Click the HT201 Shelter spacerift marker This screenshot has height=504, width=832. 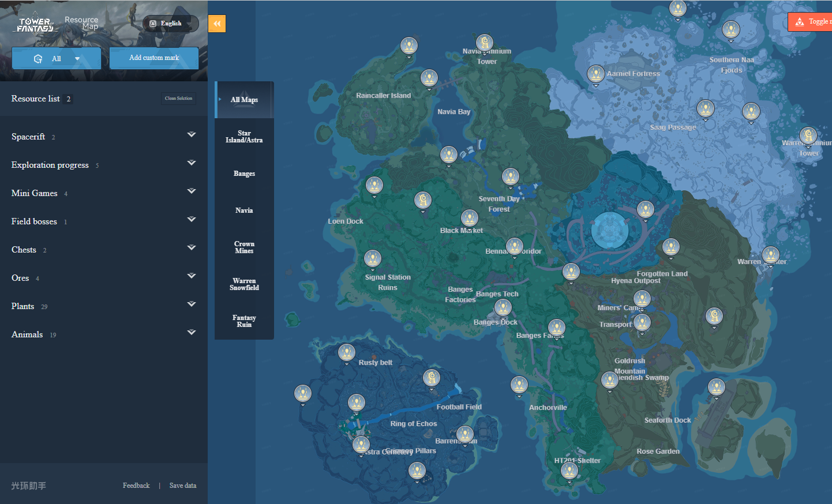click(x=569, y=471)
